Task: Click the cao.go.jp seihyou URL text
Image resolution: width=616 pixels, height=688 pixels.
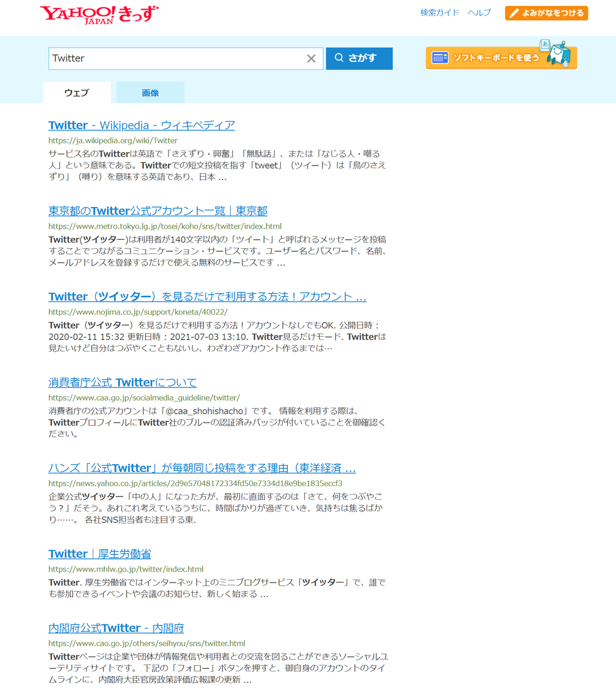Action: pyautogui.click(x=147, y=644)
